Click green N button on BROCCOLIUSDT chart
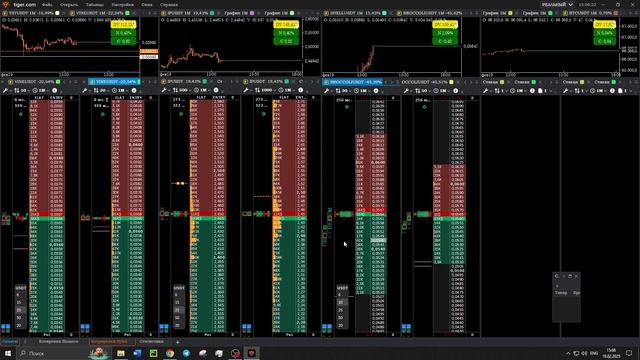 (x=444, y=33)
